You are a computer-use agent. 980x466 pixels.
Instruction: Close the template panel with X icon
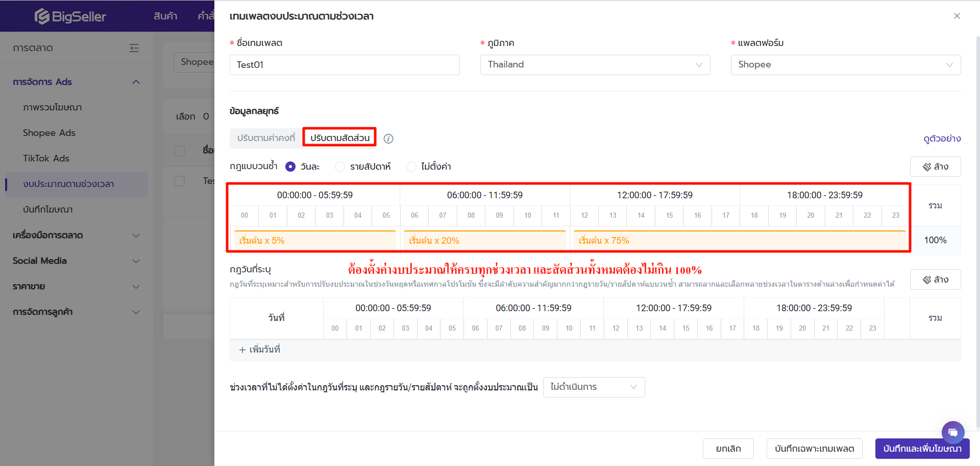pyautogui.click(x=957, y=16)
